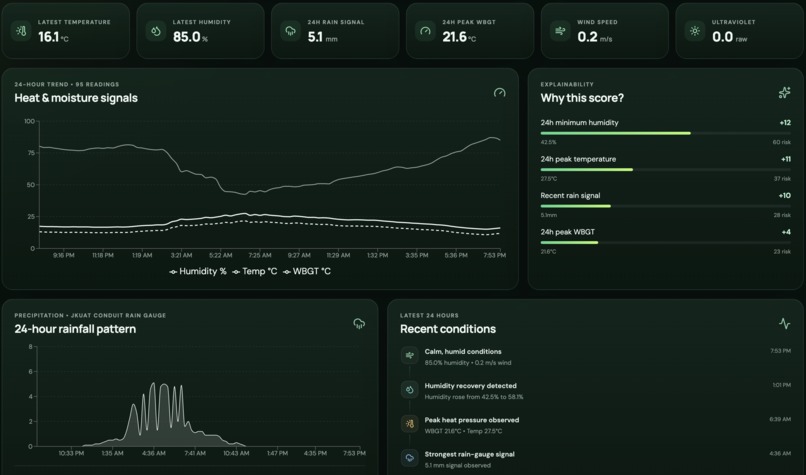
Task: Click the 21.6 °C peak WBGT value
Action: pyautogui.click(x=459, y=37)
